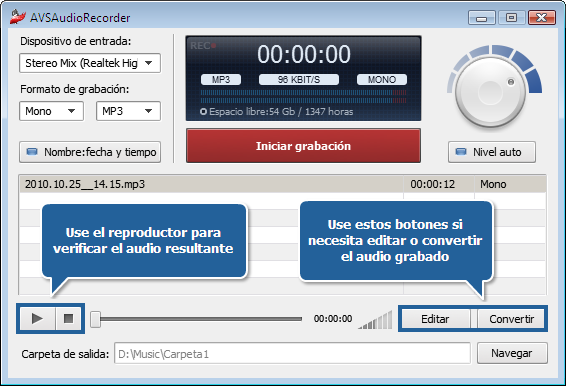Click the player 00:00:00 time readout
Image resolution: width=566 pixels, height=386 pixels.
click(x=333, y=318)
